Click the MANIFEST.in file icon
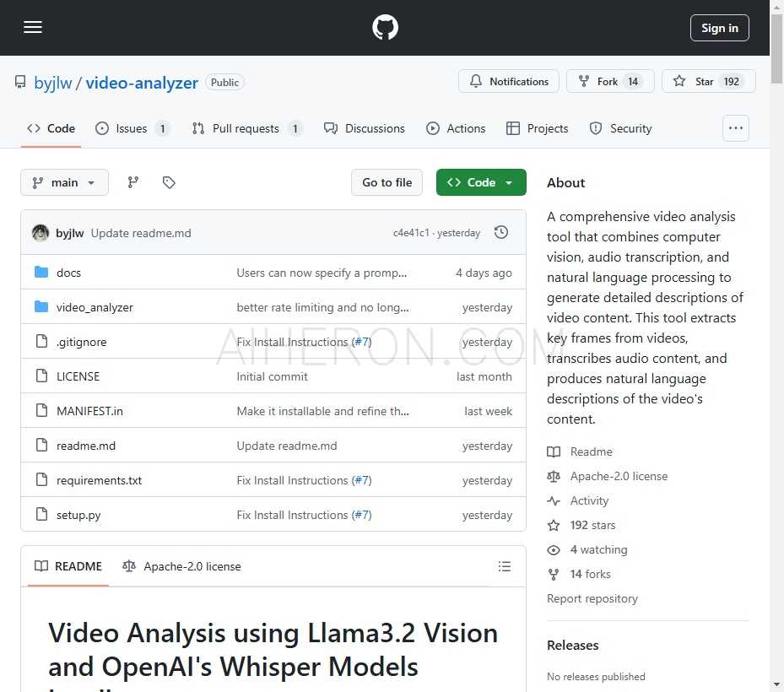The width and height of the screenshot is (784, 692). (41, 410)
